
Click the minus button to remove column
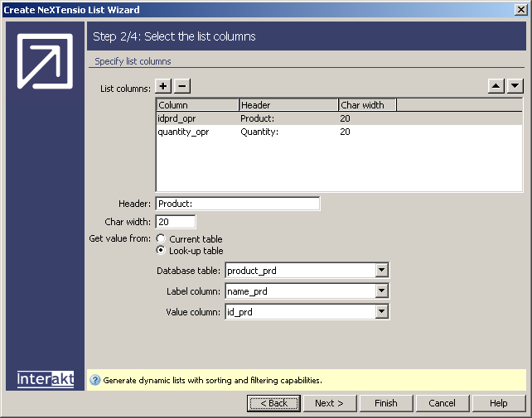point(182,86)
